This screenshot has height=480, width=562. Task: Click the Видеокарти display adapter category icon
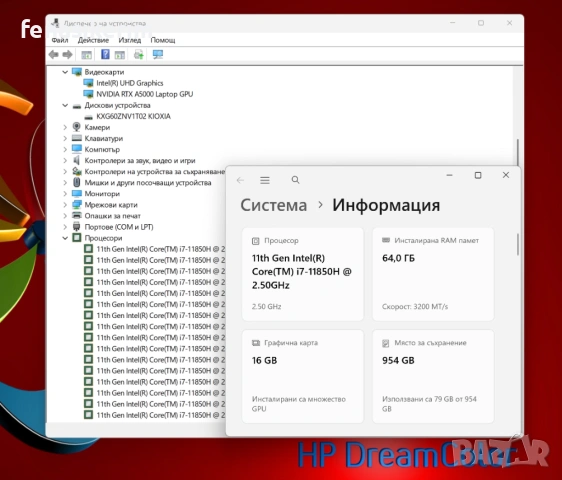tap(77, 72)
